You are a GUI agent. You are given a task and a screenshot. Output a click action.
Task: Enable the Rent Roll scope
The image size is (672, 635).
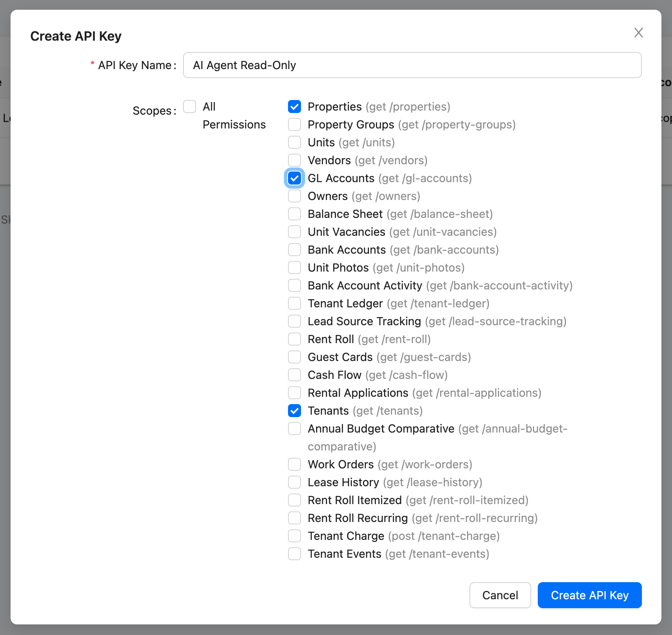(295, 339)
